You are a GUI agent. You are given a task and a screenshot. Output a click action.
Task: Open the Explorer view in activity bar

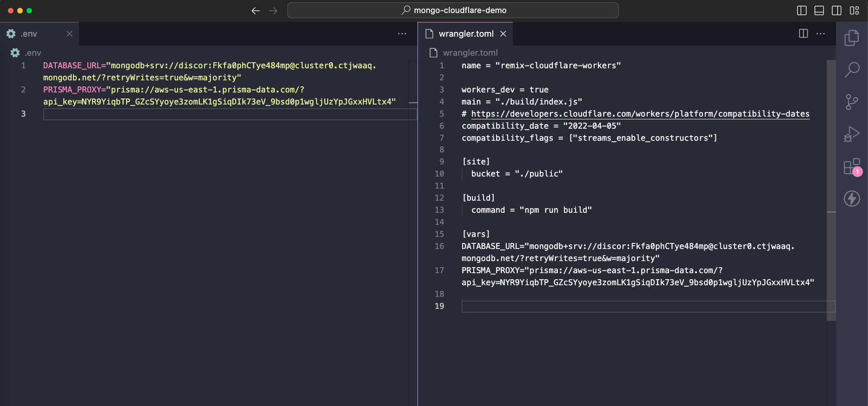click(x=852, y=38)
